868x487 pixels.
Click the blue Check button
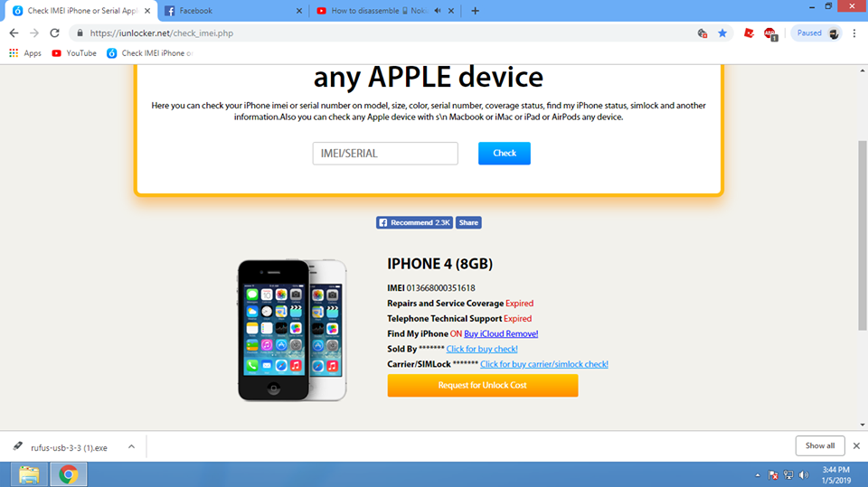[x=505, y=154]
